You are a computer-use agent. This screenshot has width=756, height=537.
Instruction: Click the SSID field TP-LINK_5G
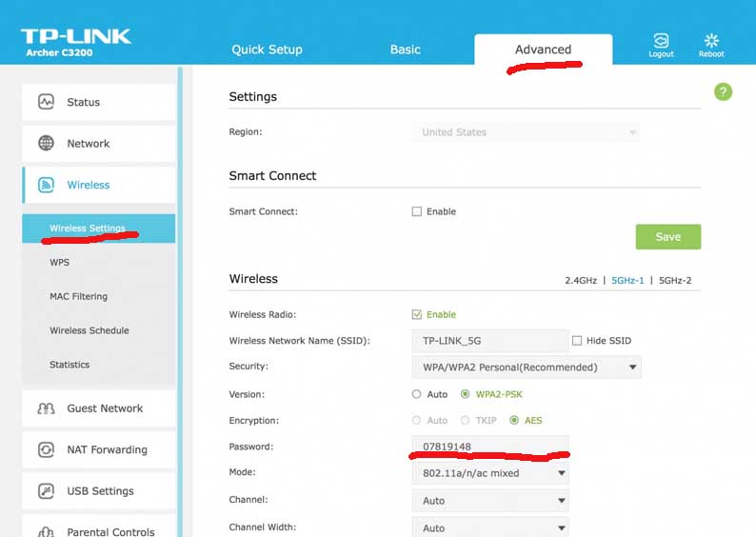click(490, 341)
